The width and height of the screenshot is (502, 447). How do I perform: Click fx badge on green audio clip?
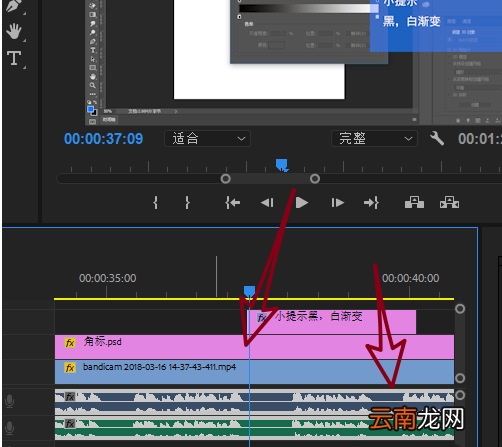pos(70,424)
